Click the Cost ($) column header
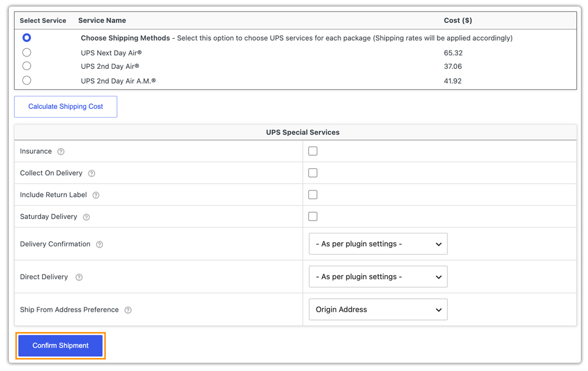 pos(458,21)
